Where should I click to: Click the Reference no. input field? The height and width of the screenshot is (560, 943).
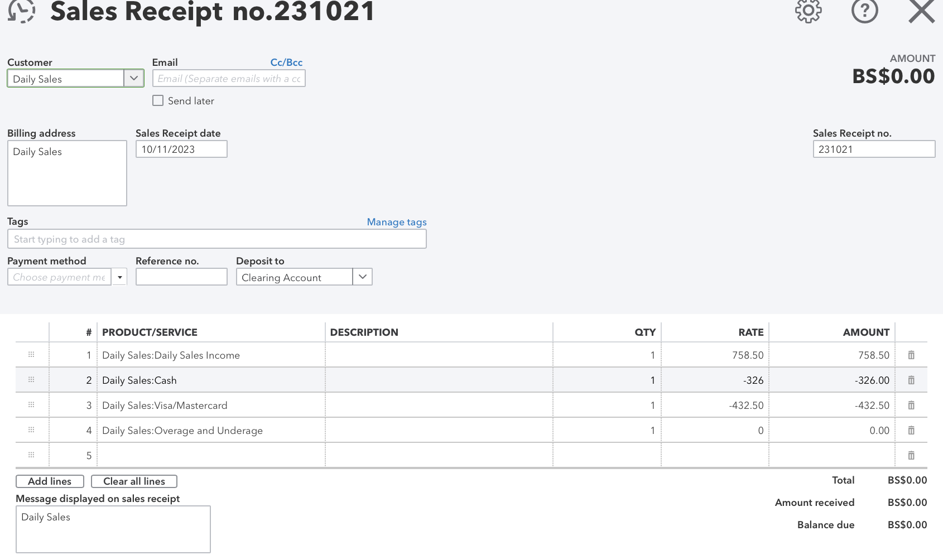point(181,277)
